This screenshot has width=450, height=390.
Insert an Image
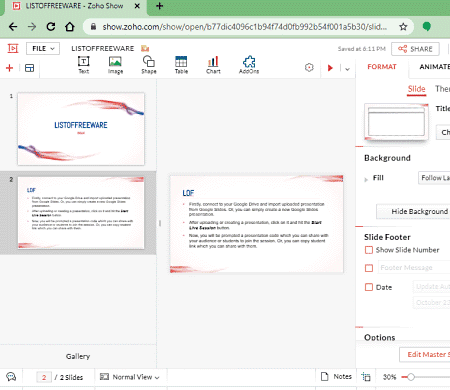(115, 65)
